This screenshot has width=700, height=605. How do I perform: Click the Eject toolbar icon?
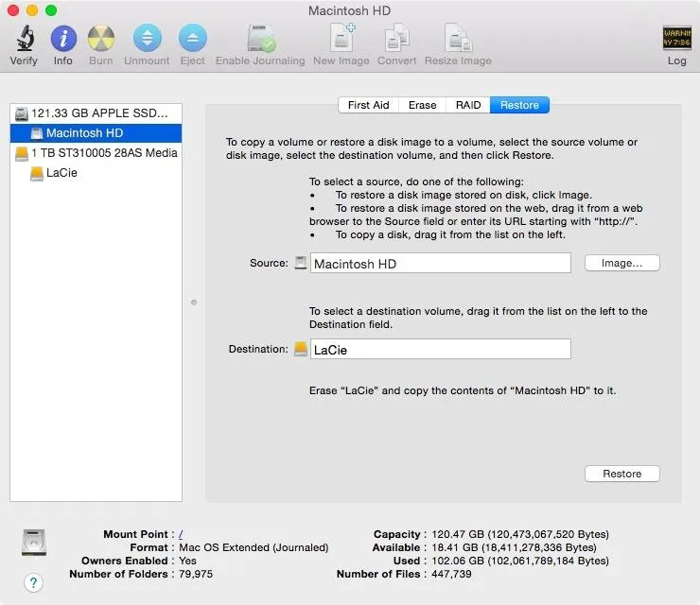(x=192, y=38)
